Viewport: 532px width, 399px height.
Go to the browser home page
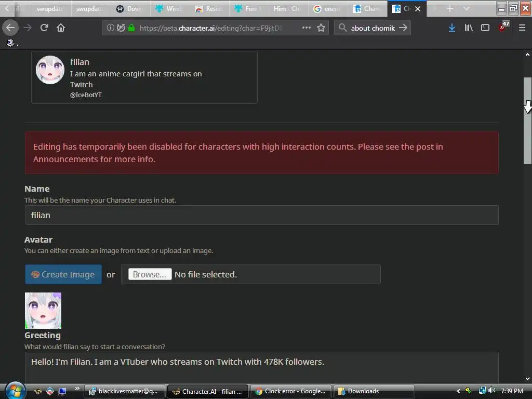[61, 28]
